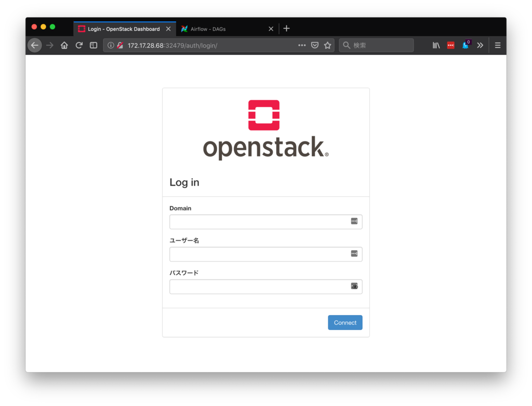The width and height of the screenshot is (532, 406).
Task: Close the Login - OpenStack Dashboard tab
Action: click(168, 29)
